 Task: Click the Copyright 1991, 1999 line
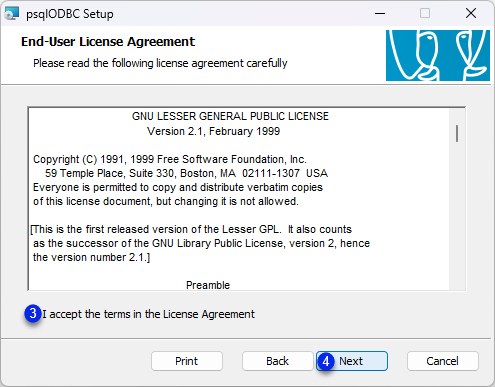pos(170,159)
